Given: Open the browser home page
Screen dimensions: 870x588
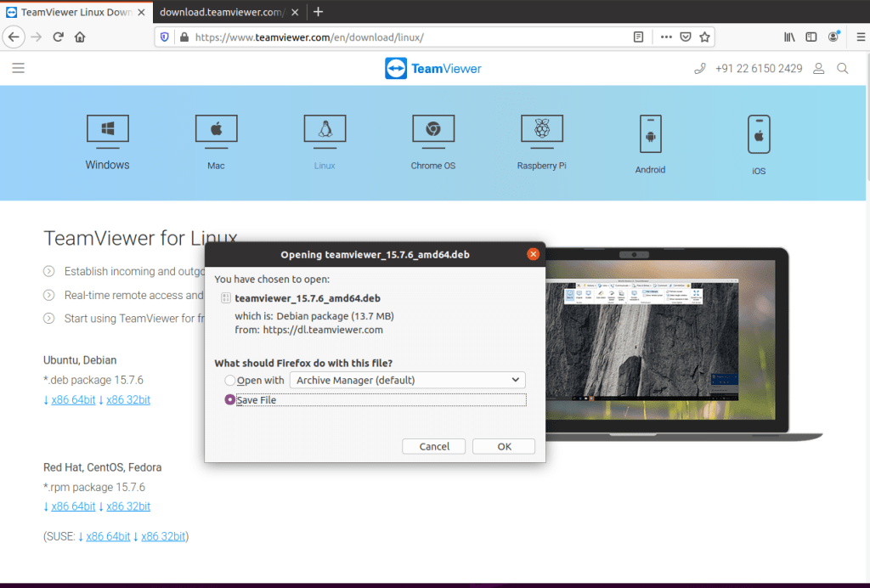Looking at the screenshot, I should tap(80, 37).
